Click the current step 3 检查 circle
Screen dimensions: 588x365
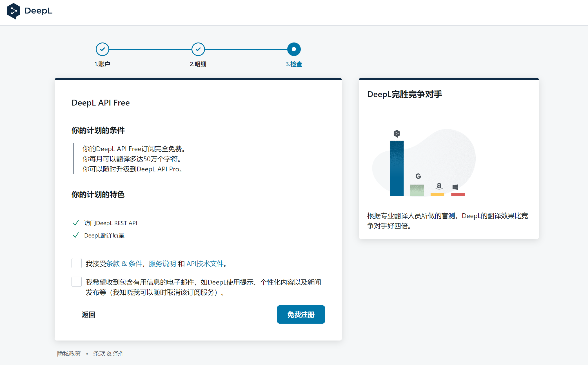(294, 49)
